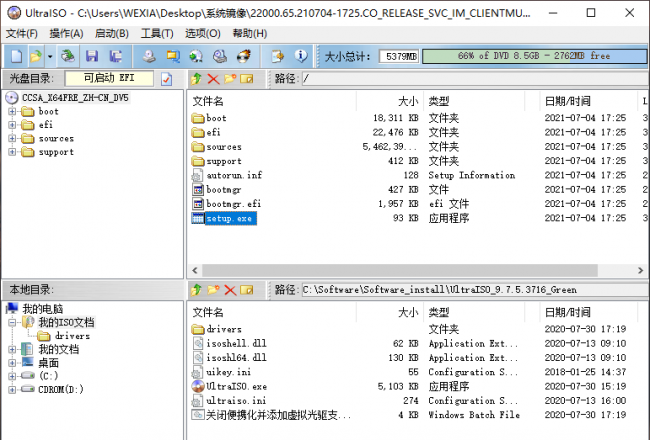Select CCSA_X64FRE_ZH-CN_DV5 disc root node

click(x=75, y=98)
